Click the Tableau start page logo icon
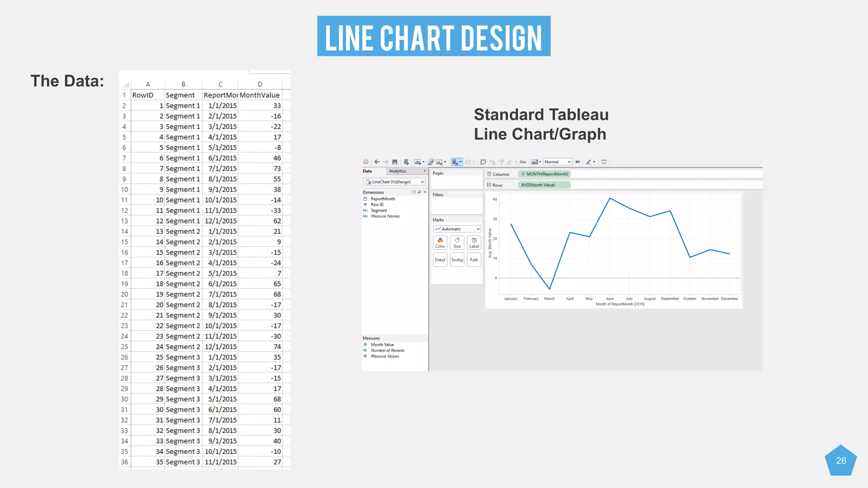This screenshot has height=488, width=868. [x=365, y=162]
